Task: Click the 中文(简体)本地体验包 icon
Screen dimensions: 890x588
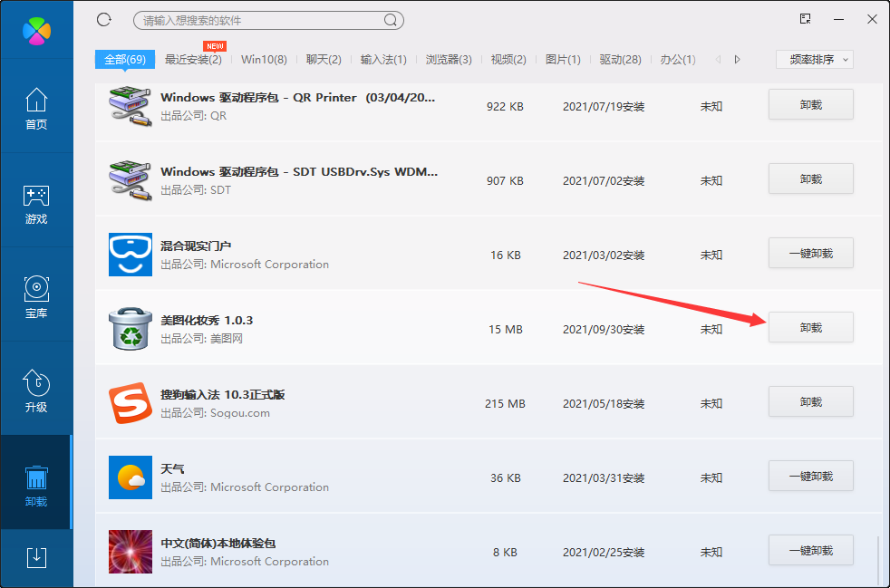Action: coord(130,552)
